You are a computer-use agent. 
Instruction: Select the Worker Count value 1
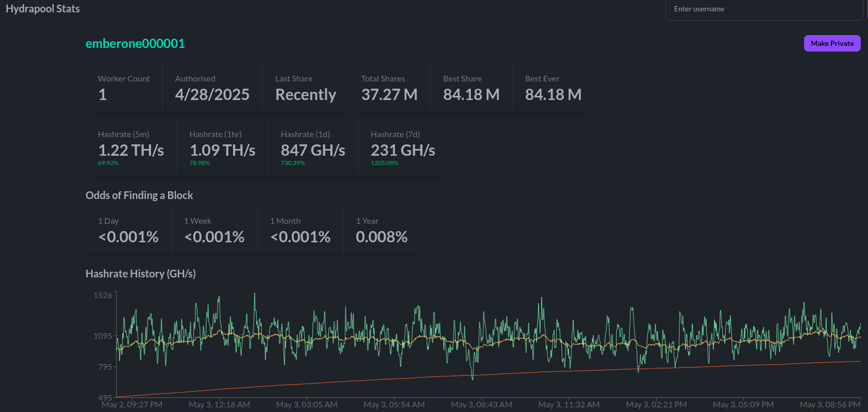(x=103, y=94)
